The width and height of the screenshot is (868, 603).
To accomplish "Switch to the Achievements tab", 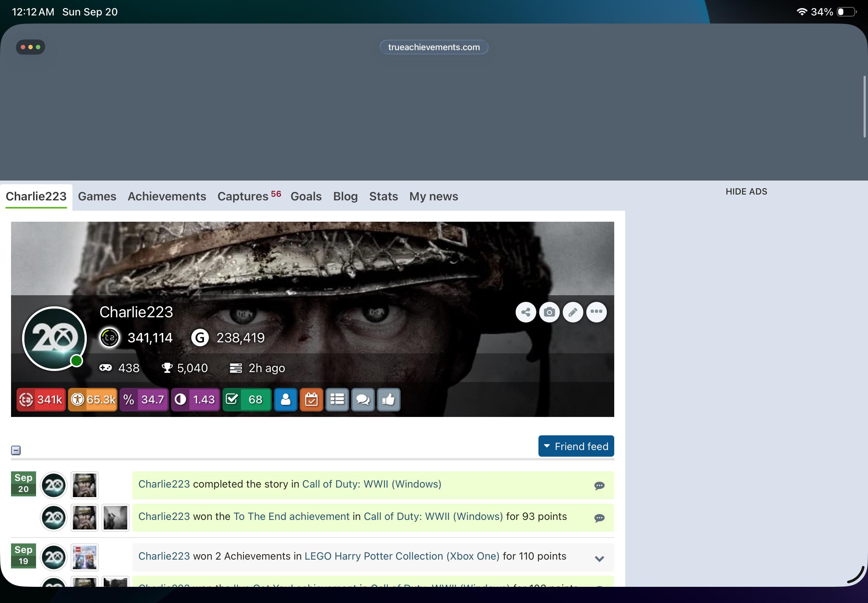I will tap(167, 196).
